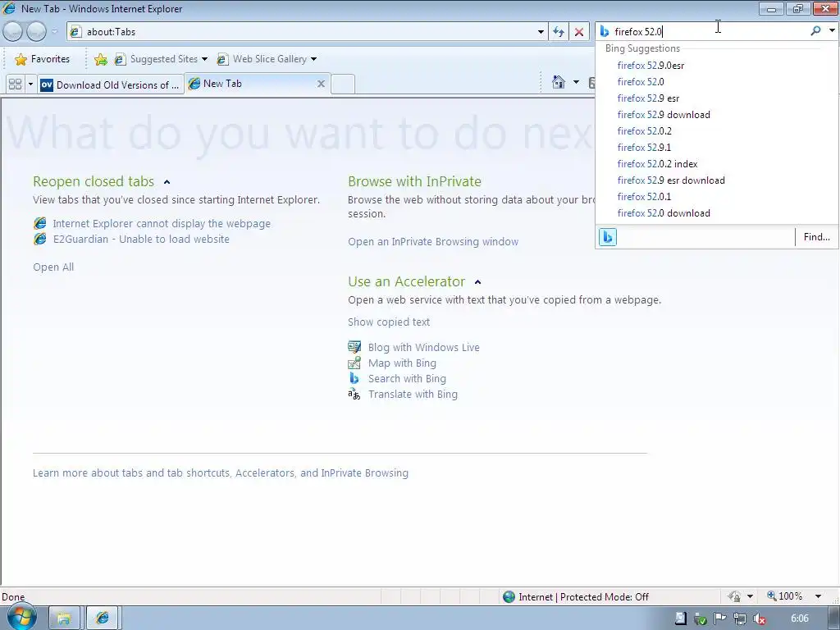Open the search provider options dropdown
Screen dimensions: 840x630
coord(832,31)
